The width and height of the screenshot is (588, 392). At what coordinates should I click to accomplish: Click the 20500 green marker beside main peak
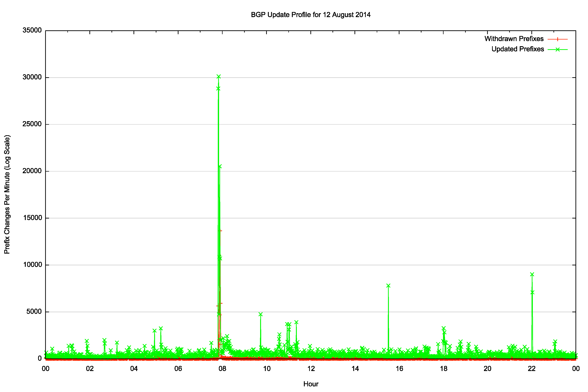220,166
